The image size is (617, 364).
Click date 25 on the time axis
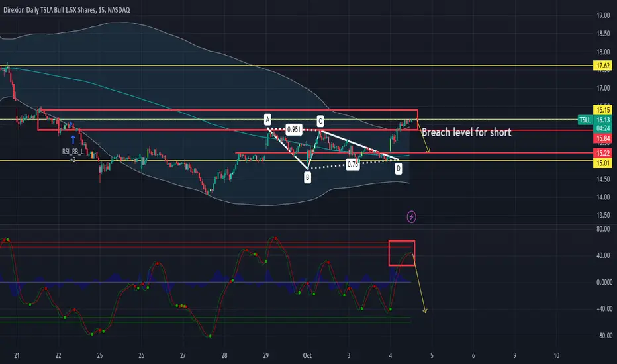pos(99,356)
